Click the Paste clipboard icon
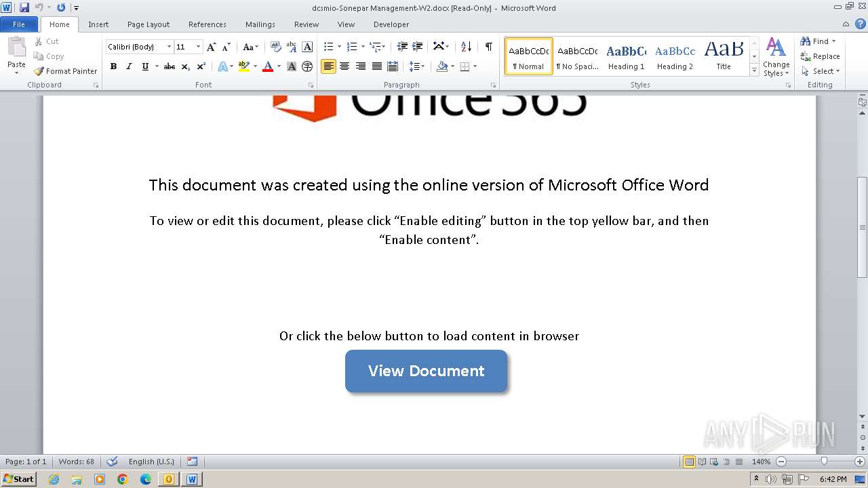Viewport: 868px width, 488px height. (16, 48)
